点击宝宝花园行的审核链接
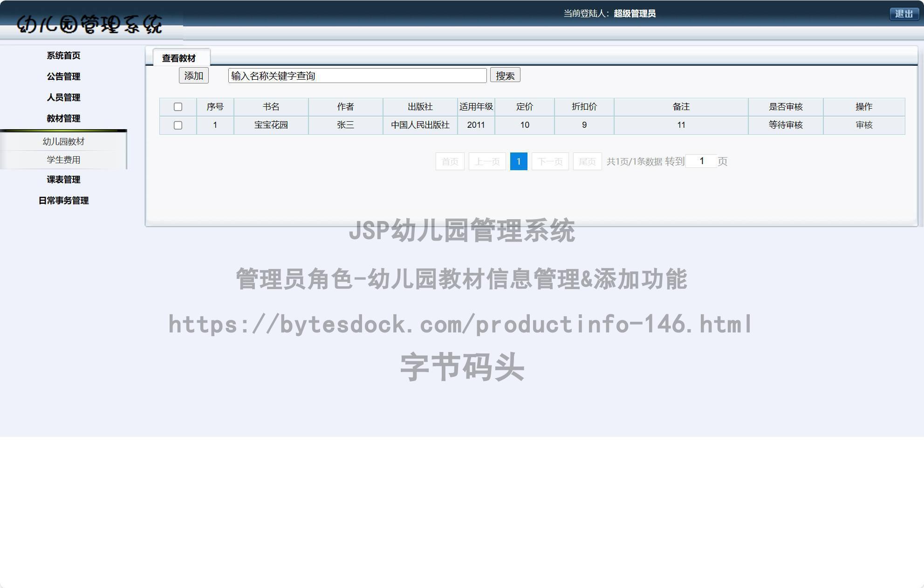This screenshot has height=588, width=924. pyautogui.click(x=864, y=125)
